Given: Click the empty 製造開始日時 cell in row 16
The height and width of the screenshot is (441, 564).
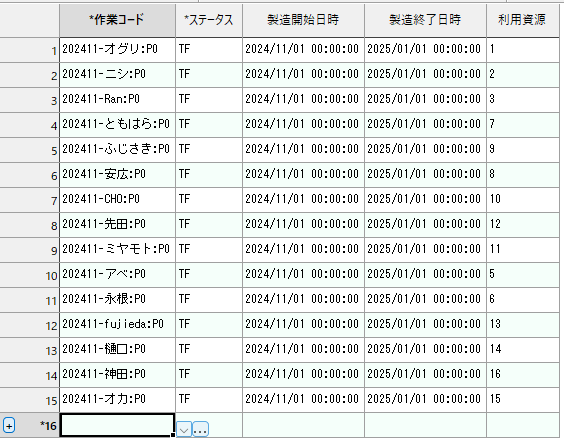Looking at the screenshot, I should click(x=304, y=425).
